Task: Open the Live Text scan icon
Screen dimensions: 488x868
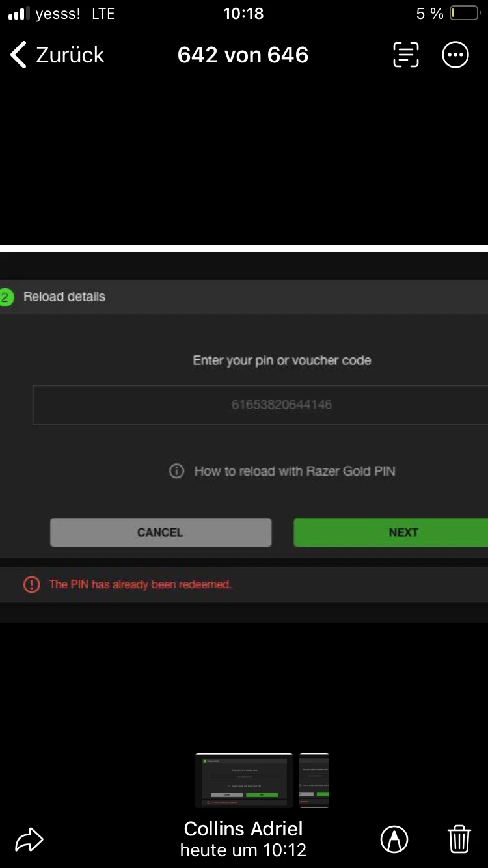Action: (x=406, y=55)
